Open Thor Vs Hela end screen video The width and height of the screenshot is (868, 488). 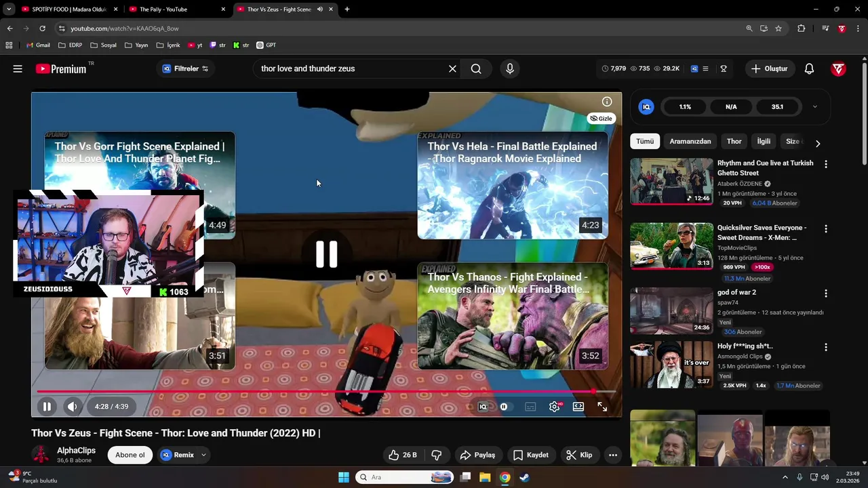click(x=513, y=185)
